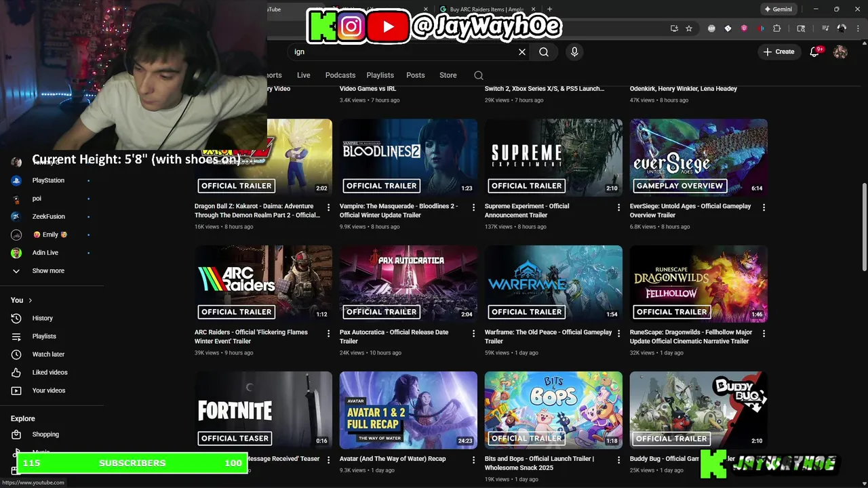Open options for Dragon Ball Z video
Viewport: 868px width, 488px height.
(x=328, y=207)
